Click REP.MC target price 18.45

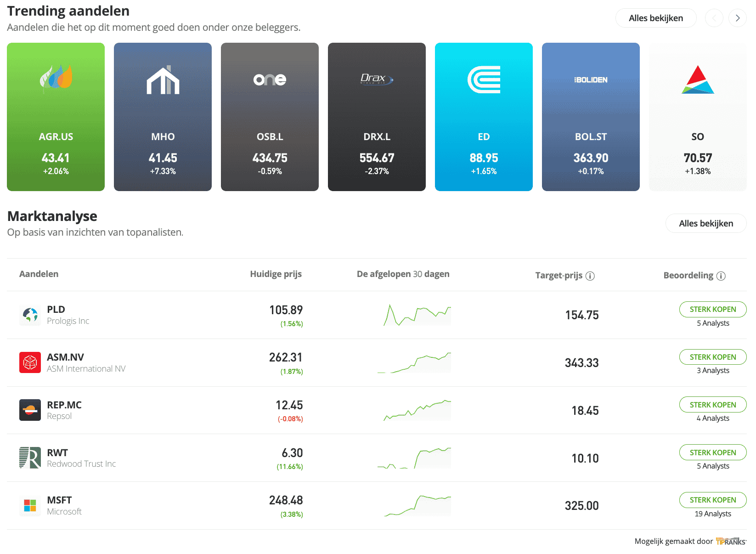click(585, 411)
